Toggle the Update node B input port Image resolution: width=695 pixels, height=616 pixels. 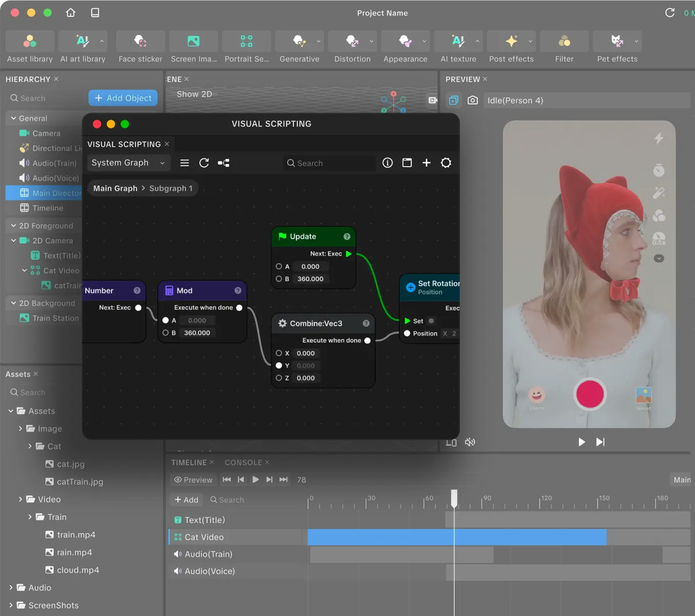[x=279, y=279]
